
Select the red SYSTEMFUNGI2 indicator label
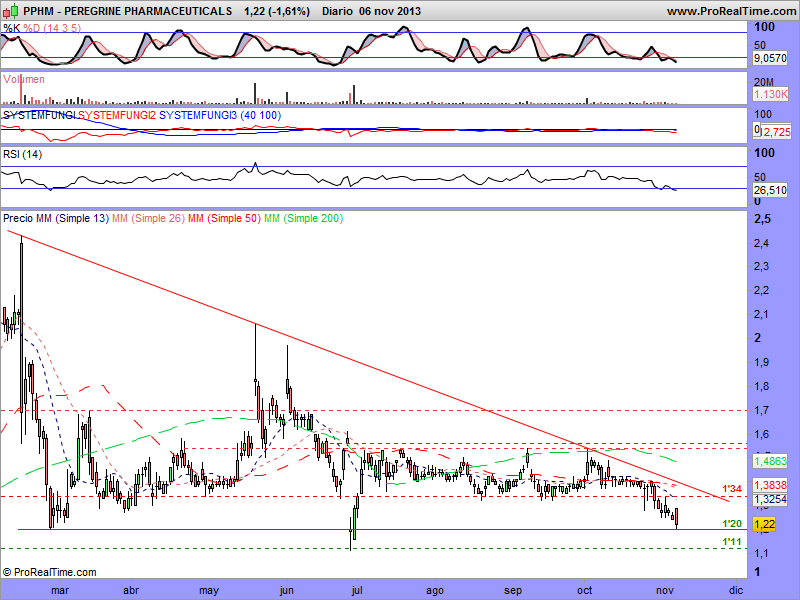[x=117, y=115]
